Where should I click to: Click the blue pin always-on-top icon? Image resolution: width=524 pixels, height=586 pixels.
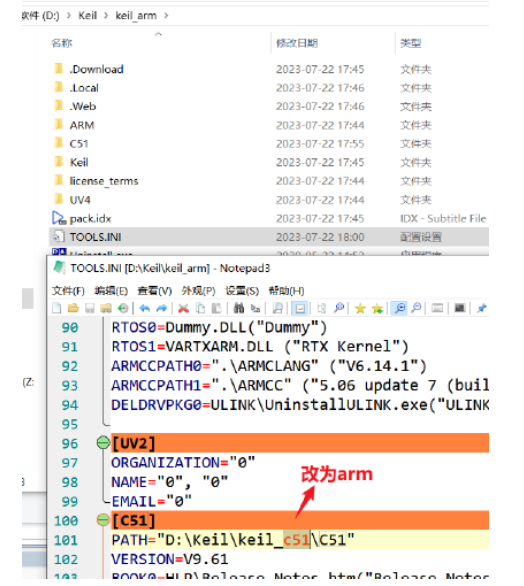481,308
